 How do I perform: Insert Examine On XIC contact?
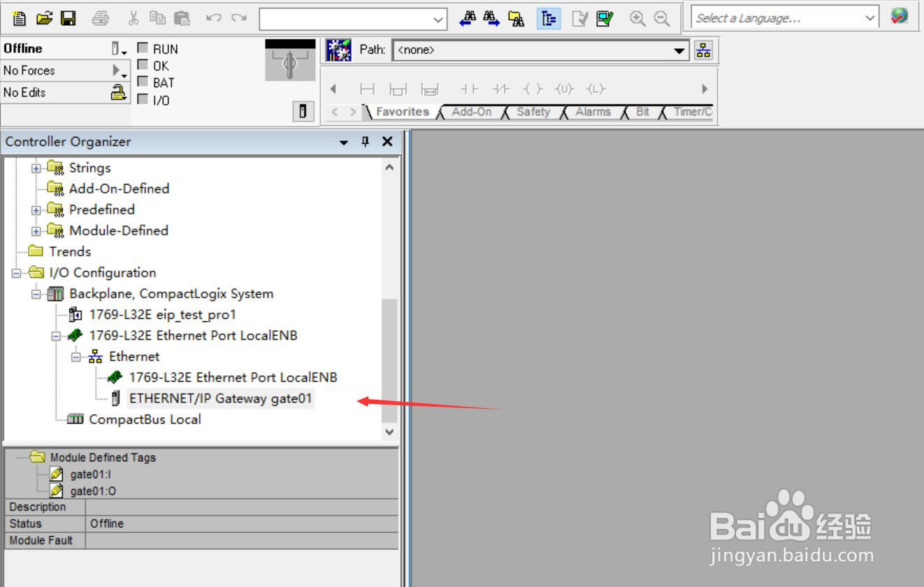click(x=469, y=89)
